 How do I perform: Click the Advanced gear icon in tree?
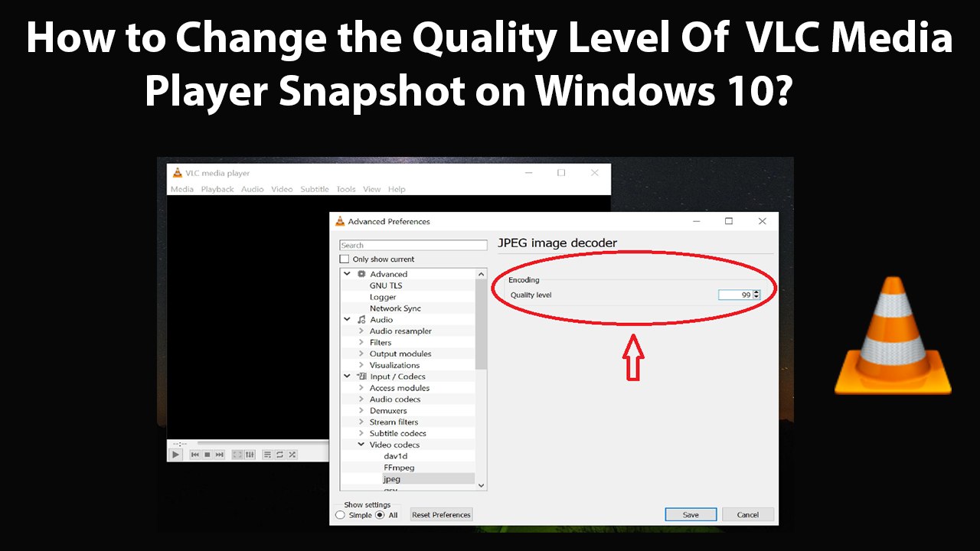coord(362,274)
